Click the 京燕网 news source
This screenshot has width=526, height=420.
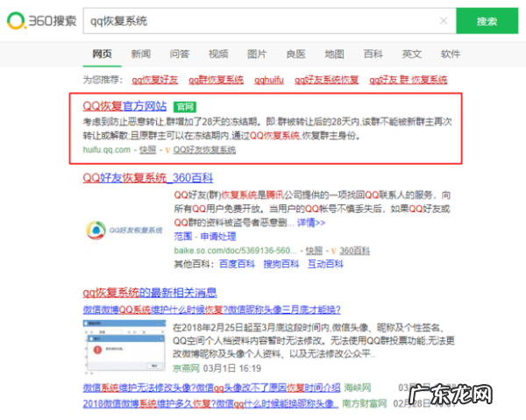pyautogui.click(x=186, y=368)
